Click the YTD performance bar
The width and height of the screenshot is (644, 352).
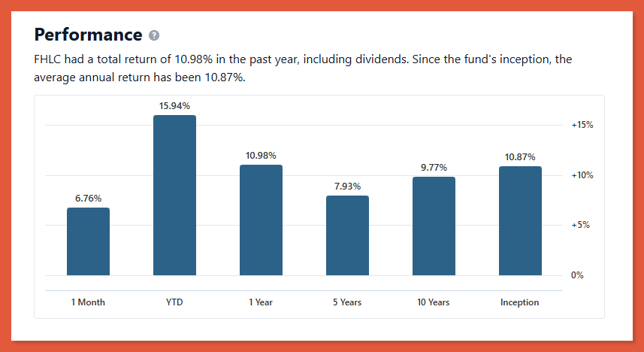pos(174,196)
